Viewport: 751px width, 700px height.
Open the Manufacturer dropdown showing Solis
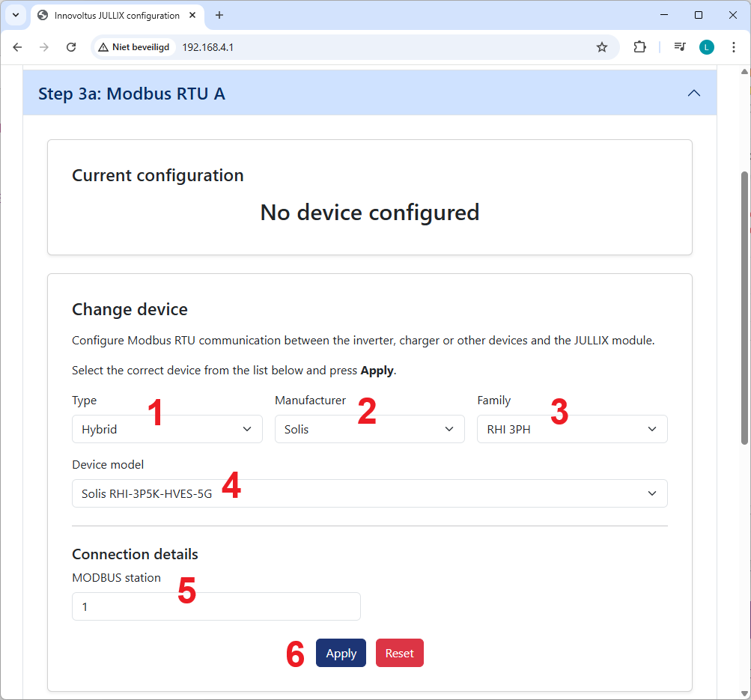[x=369, y=429]
